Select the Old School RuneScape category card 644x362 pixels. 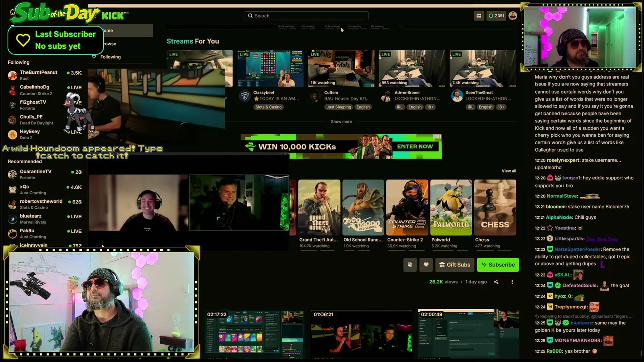(363, 208)
